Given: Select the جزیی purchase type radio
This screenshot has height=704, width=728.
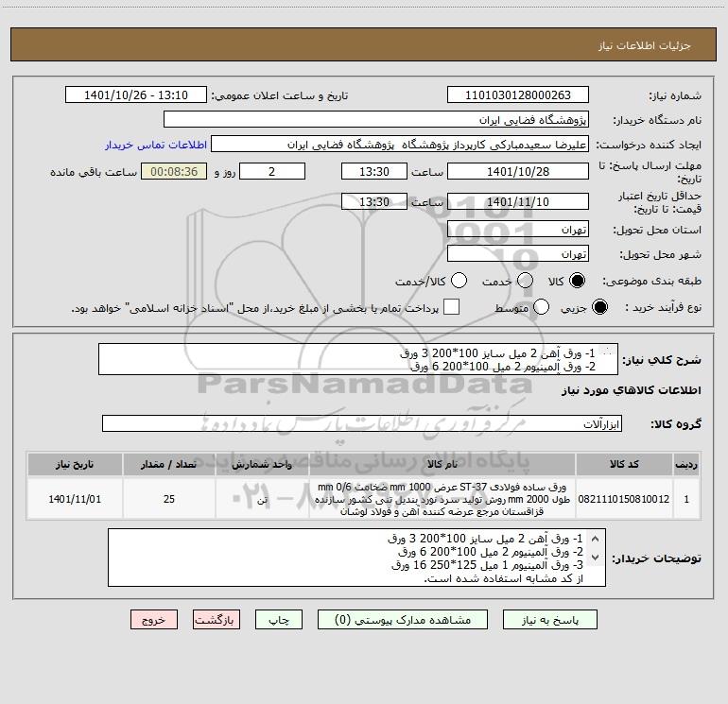Looking at the screenshot, I should coord(599,307).
